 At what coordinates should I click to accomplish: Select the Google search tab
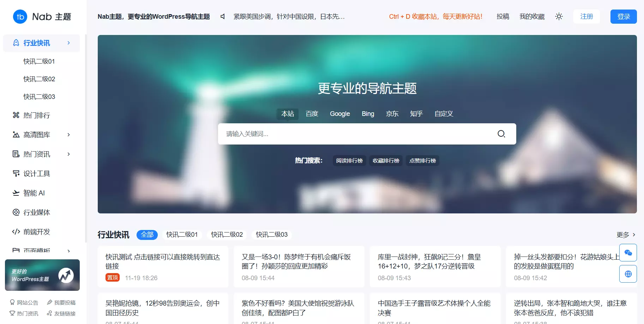[339, 113]
